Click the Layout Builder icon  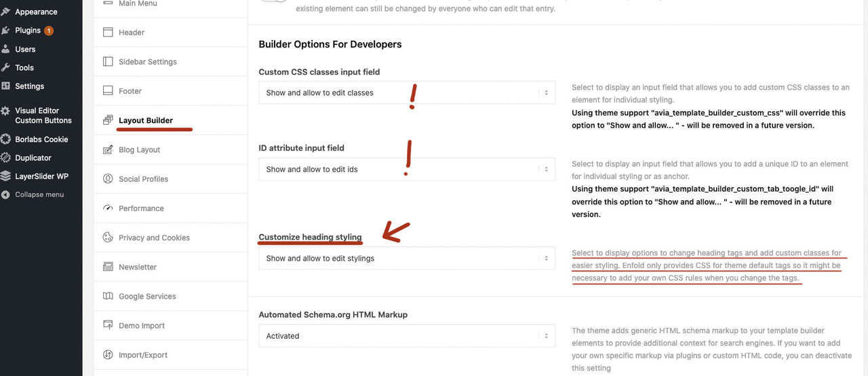[108, 120]
